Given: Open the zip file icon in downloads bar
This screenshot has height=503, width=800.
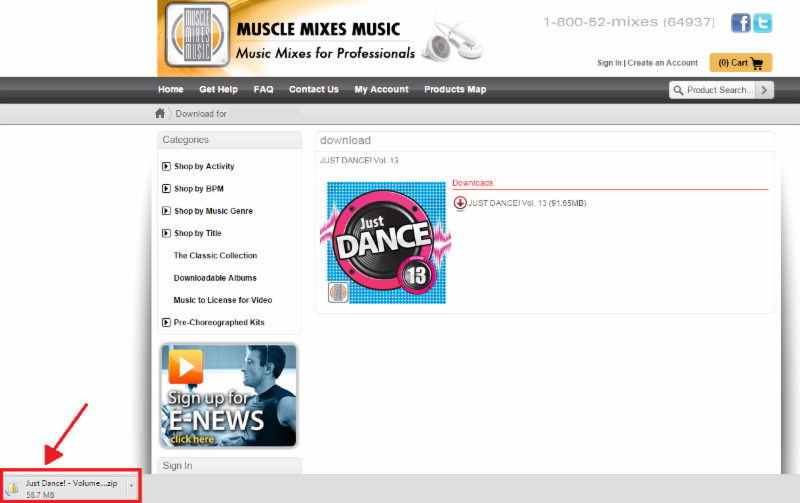Looking at the screenshot, I should [13, 488].
